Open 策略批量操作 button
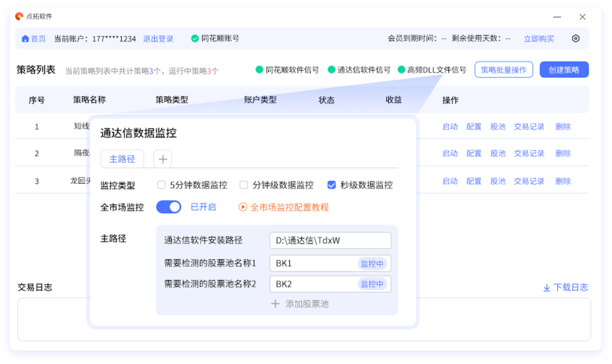The height and width of the screenshot is (364, 612). coord(504,70)
